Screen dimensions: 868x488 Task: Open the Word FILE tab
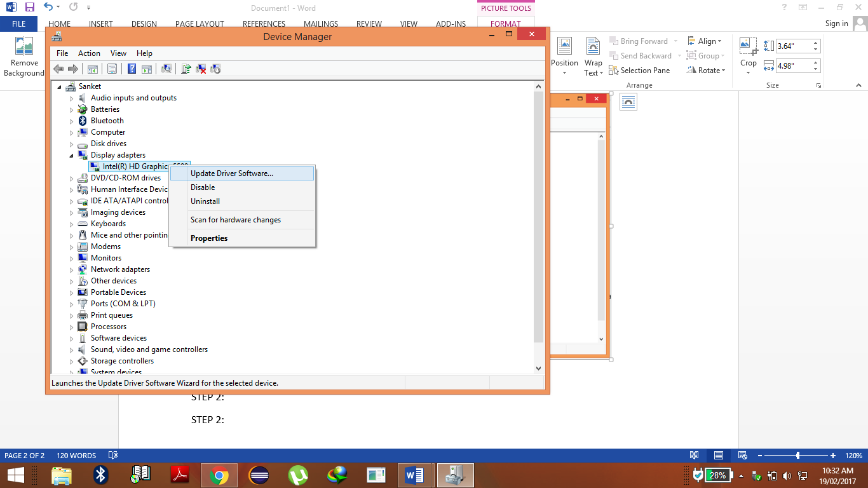pyautogui.click(x=19, y=24)
